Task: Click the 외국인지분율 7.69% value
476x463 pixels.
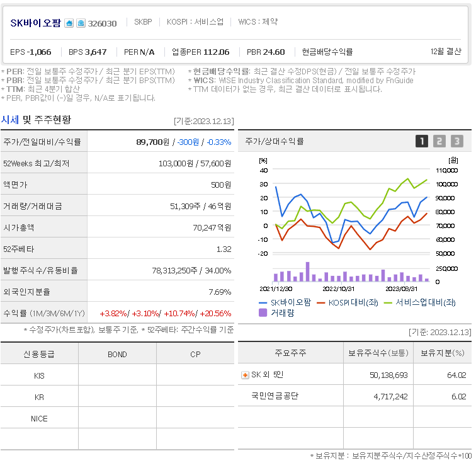Action: tap(220, 292)
